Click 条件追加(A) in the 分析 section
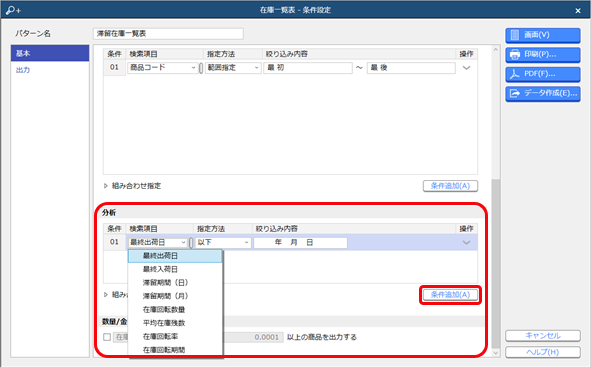Viewport: 591px width, 368px height. (x=450, y=295)
